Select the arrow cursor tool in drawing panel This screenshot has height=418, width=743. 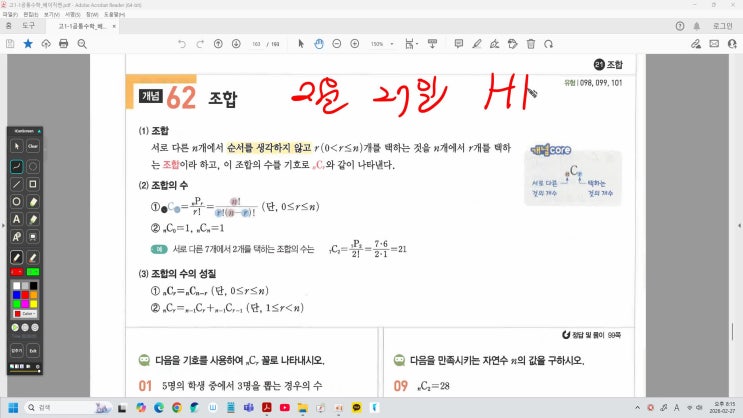(17, 146)
